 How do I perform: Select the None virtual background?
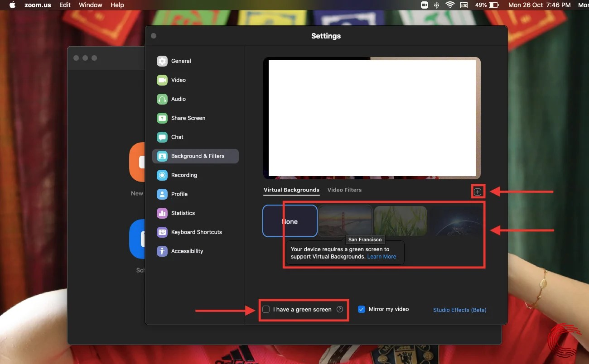pos(290,221)
